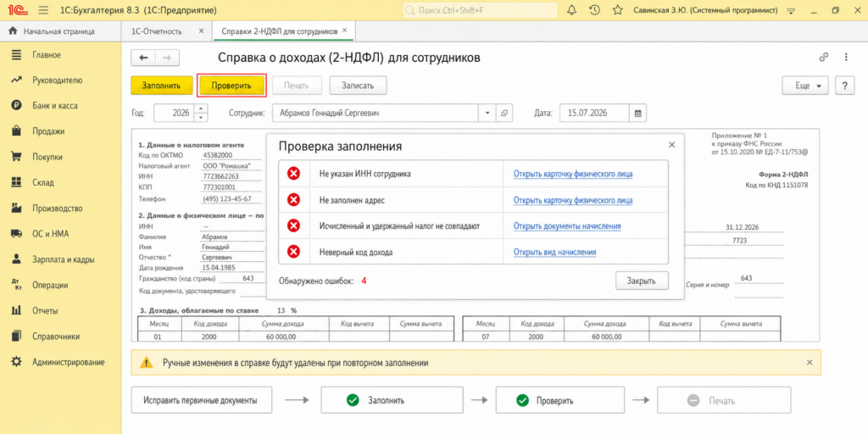Go back with the left arrow button
The height and width of the screenshot is (434, 868).
click(144, 58)
